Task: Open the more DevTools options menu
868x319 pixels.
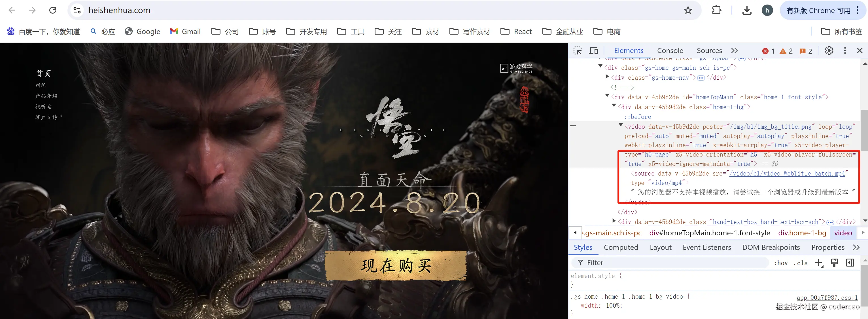Action: (x=845, y=50)
